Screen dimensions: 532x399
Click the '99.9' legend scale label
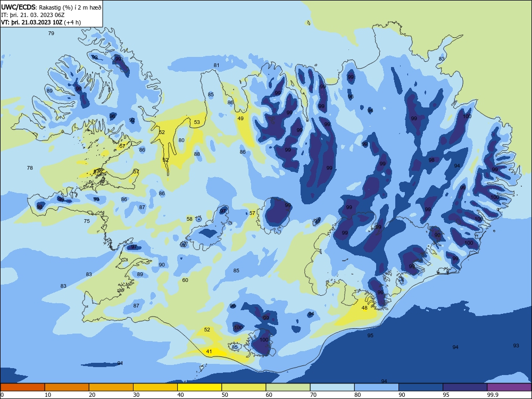(493, 395)
